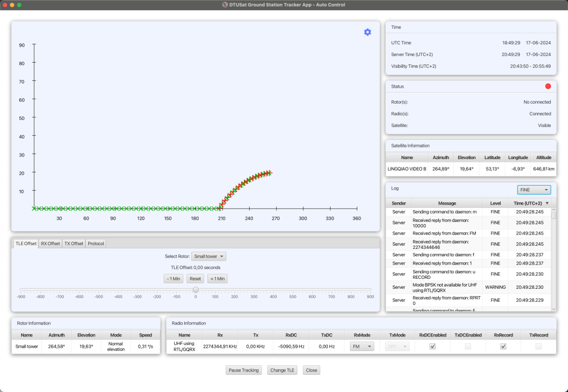The width and height of the screenshot is (568, 392).
Task: Open the FINE log level dropdown
Action: (x=534, y=190)
